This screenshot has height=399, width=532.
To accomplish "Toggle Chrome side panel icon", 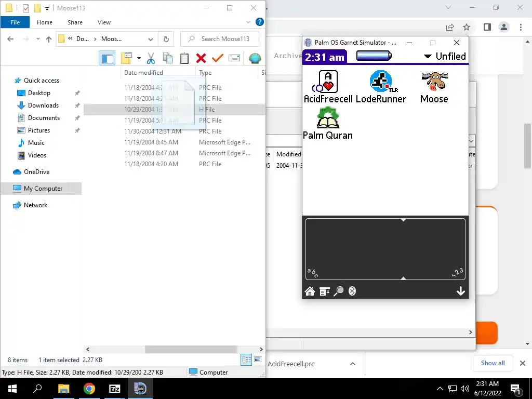I will tap(487, 27).
